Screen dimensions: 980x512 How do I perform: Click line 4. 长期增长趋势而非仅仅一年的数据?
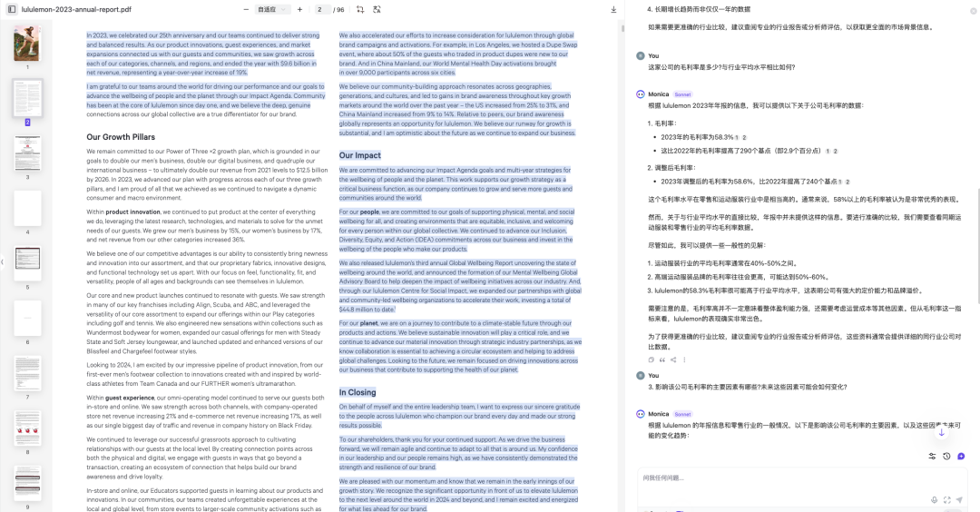pyautogui.click(x=699, y=9)
